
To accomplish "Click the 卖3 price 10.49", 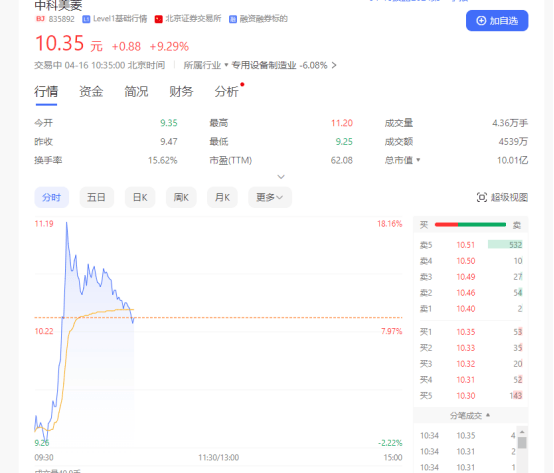I will (466, 277).
